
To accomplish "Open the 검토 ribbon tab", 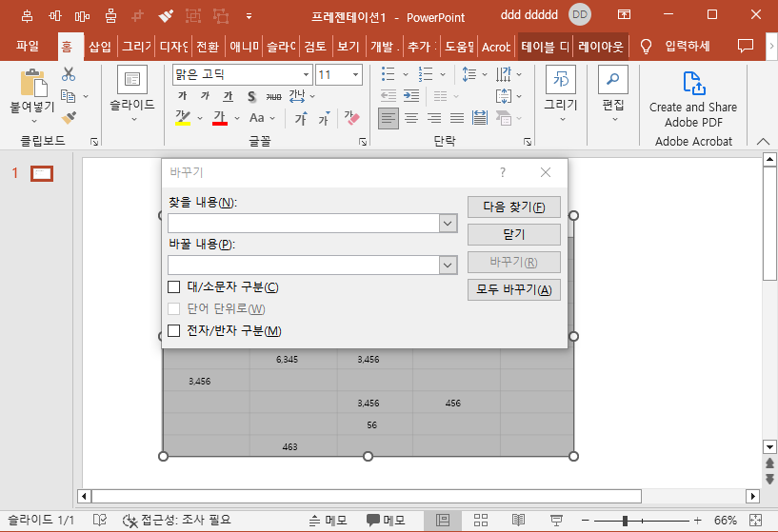I will 315,47.
